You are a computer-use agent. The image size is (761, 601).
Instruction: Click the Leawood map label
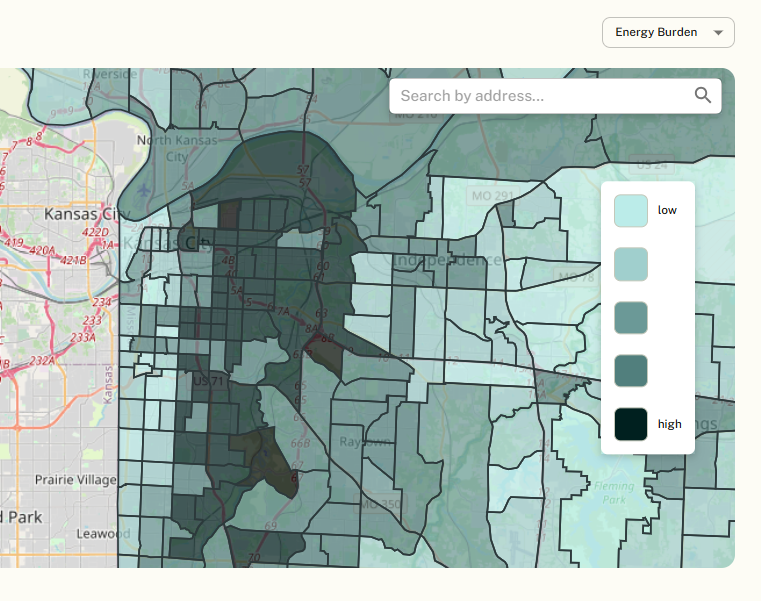click(103, 534)
